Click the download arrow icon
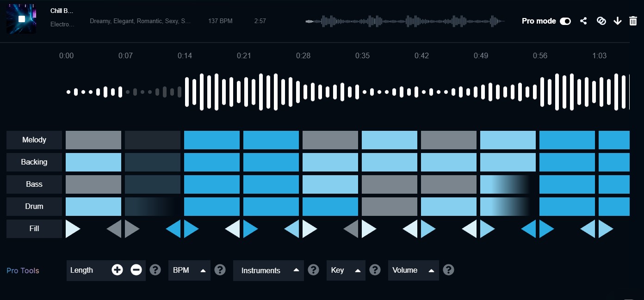 click(617, 21)
